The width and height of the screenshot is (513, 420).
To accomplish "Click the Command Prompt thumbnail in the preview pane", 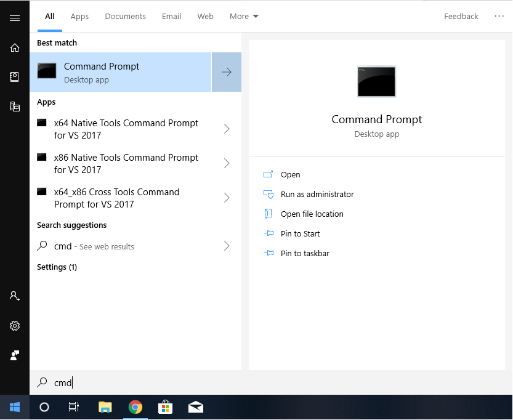I will 376,81.
